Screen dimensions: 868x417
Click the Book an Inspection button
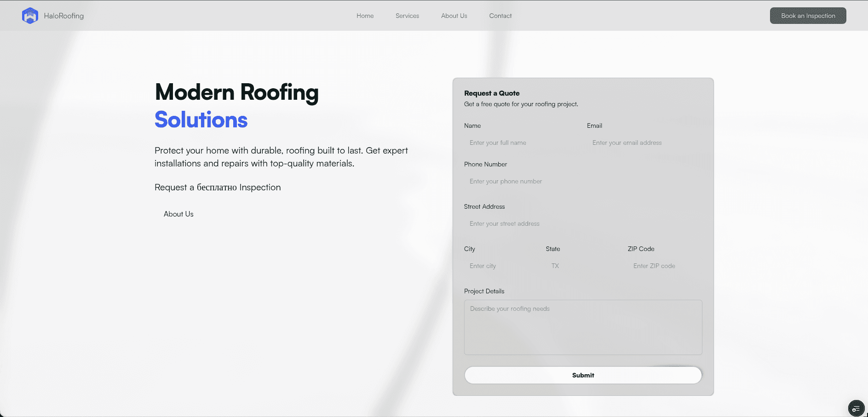(x=808, y=15)
